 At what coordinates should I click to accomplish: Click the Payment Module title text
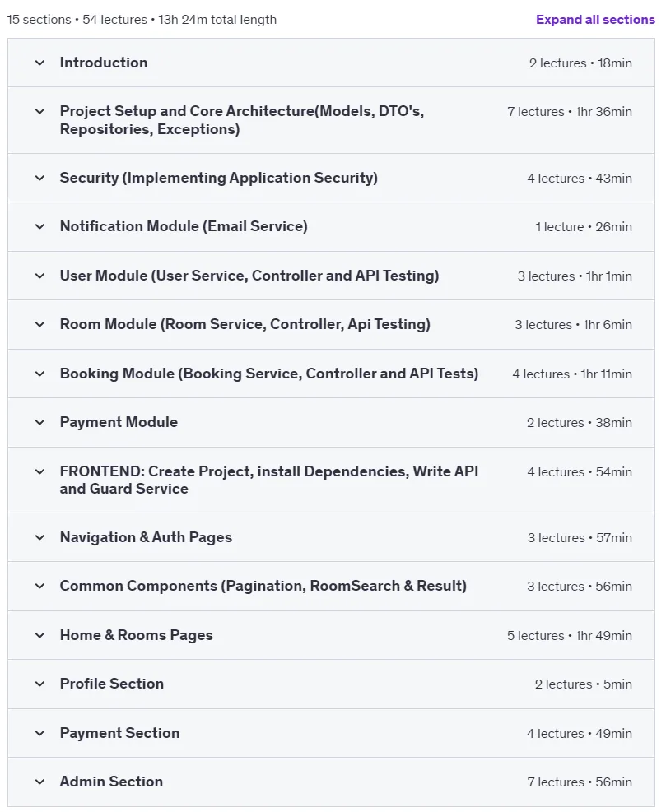coord(119,423)
